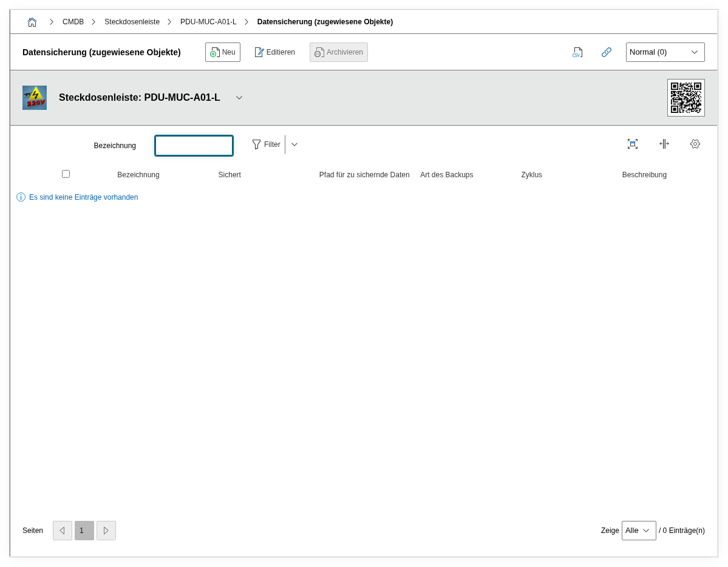Screen dimensions: 728x567
Task: Click the QR code image
Action: [685, 98]
